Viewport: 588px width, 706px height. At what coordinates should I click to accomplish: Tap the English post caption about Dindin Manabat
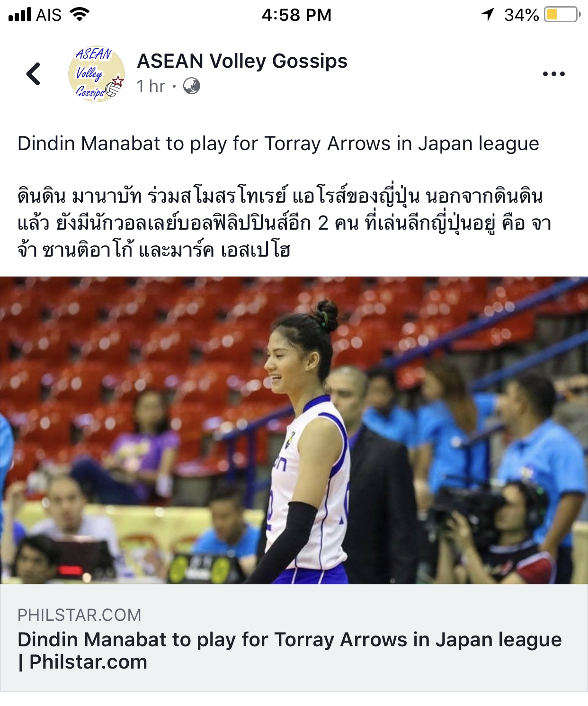(x=278, y=143)
